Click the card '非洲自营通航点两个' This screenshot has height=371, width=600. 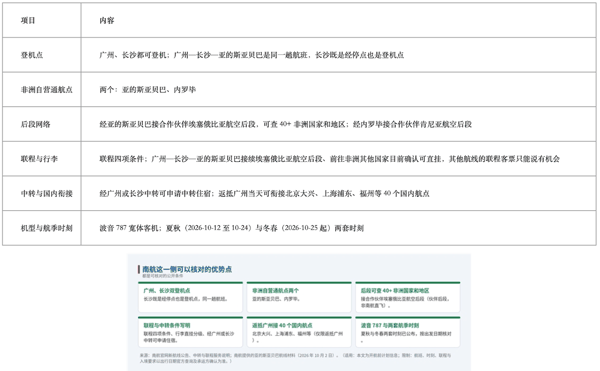click(x=299, y=297)
